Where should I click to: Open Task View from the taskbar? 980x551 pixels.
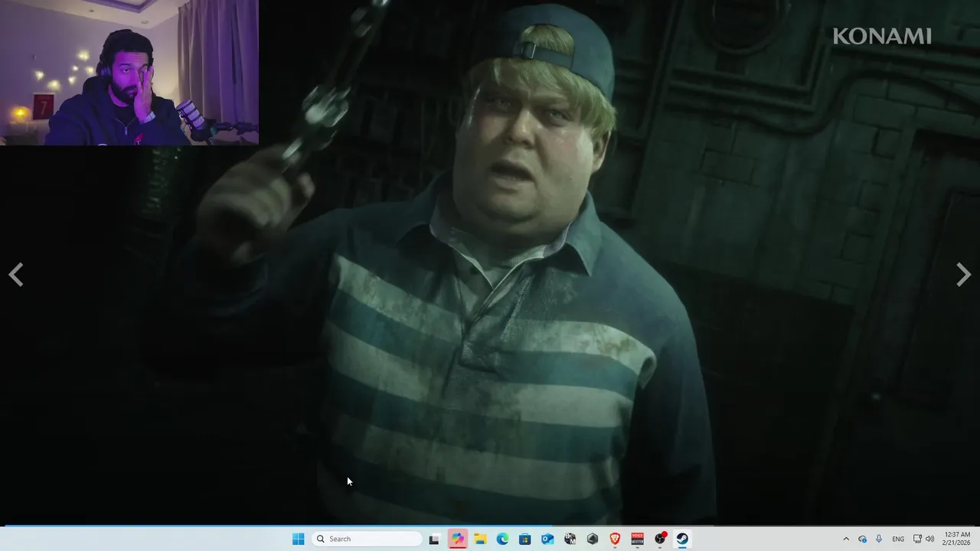434,539
